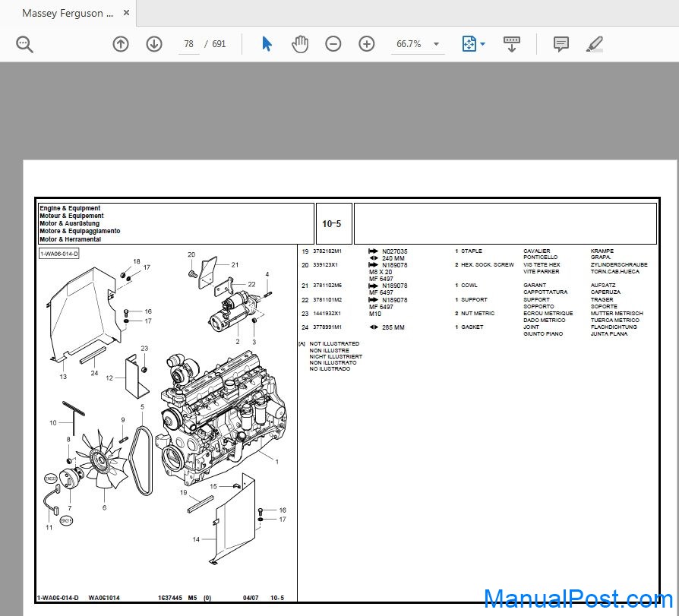The height and width of the screenshot is (616, 679).
Task: Switch to the Massey Ferguson tab
Action: coord(68,14)
